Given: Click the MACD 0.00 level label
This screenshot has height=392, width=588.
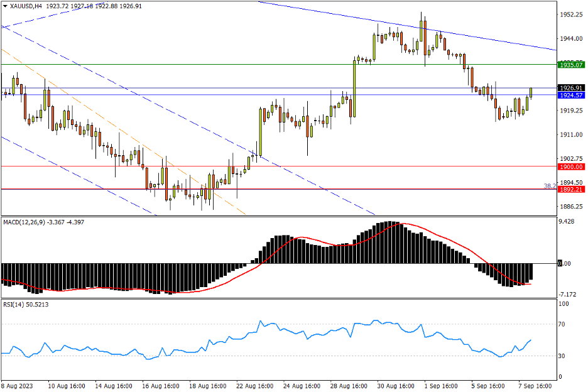Looking at the screenshot, I should pyautogui.click(x=564, y=264).
